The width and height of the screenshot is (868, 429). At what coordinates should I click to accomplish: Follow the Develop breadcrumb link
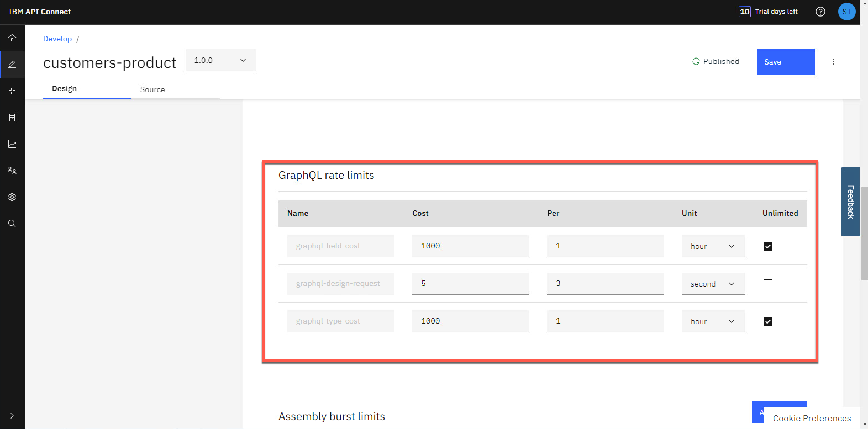(x=57, y=39)
